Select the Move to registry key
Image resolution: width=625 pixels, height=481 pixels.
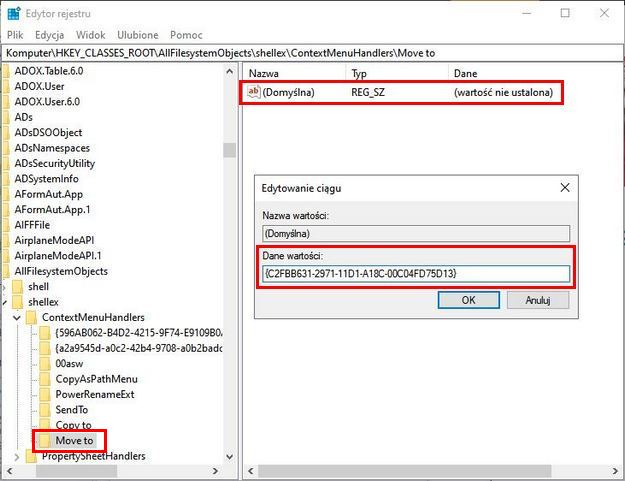point(74,440)
